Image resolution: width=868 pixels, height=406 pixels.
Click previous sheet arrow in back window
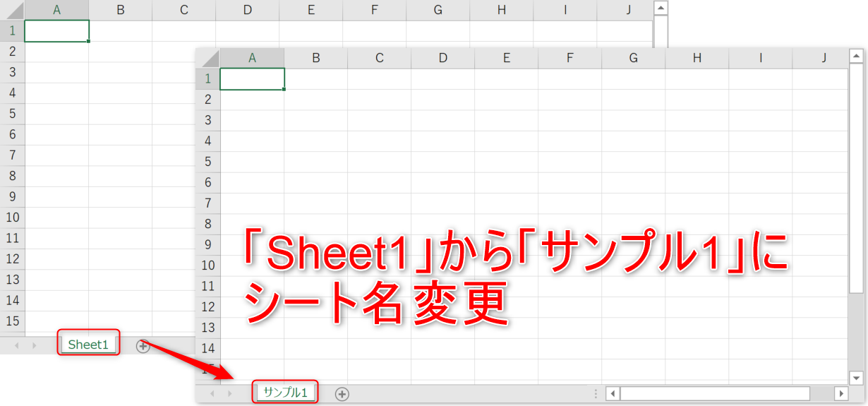pyautogui.click(x=16, y=345)
